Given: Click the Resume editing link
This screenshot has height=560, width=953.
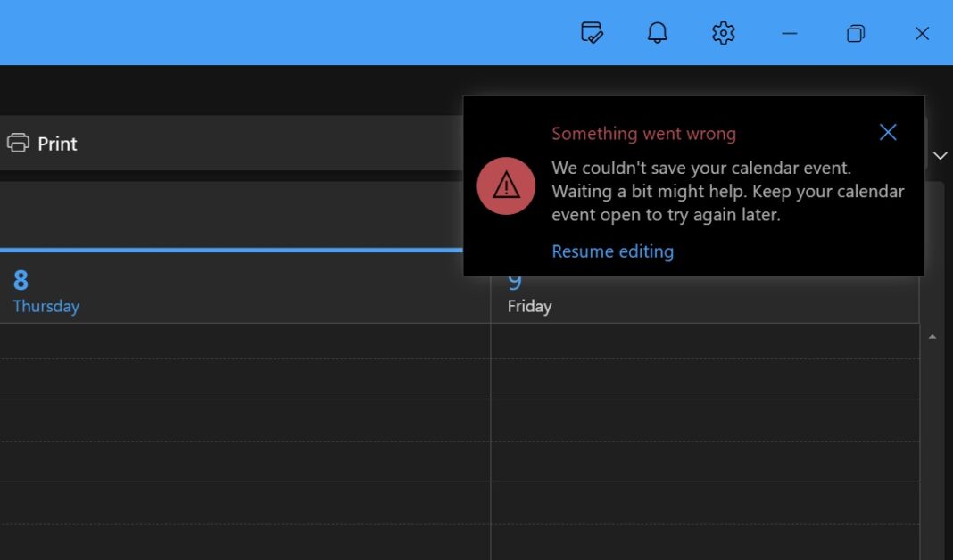Looking at the screenshot, I should click(613, 251).
